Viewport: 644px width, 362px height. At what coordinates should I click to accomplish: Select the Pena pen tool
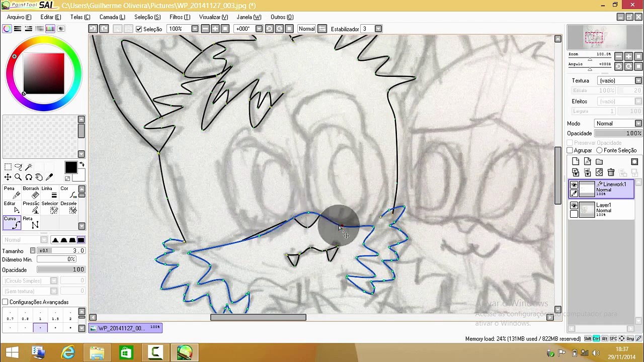click(12, 193)
